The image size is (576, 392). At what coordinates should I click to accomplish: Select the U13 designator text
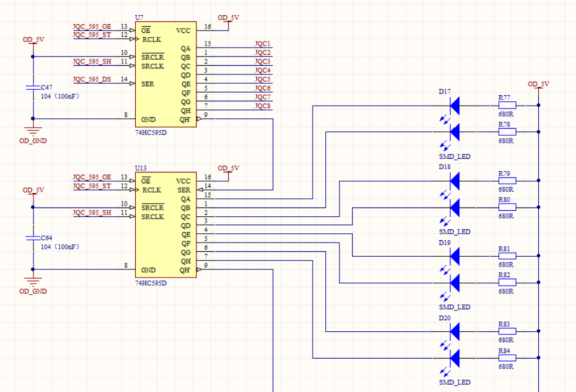[141, 168]
